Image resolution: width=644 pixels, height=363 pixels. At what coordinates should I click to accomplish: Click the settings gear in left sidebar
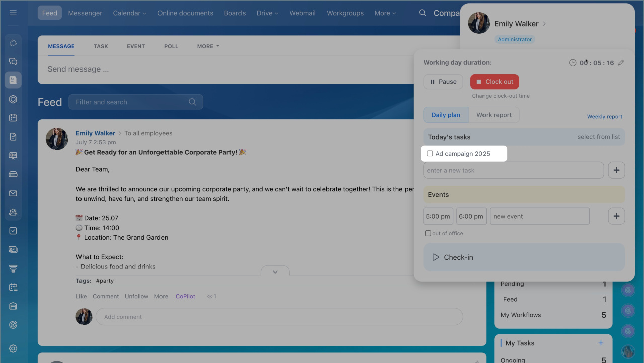click(x=13, y=349)
